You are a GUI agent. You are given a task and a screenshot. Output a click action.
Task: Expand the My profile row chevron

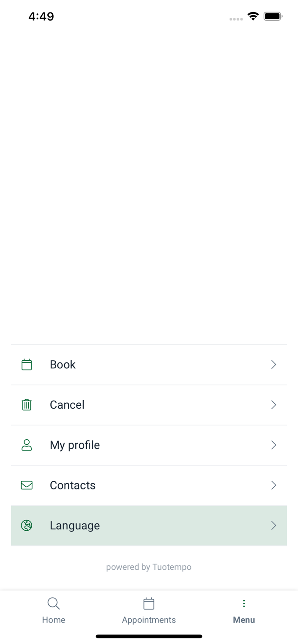click(x=273, y=445)
